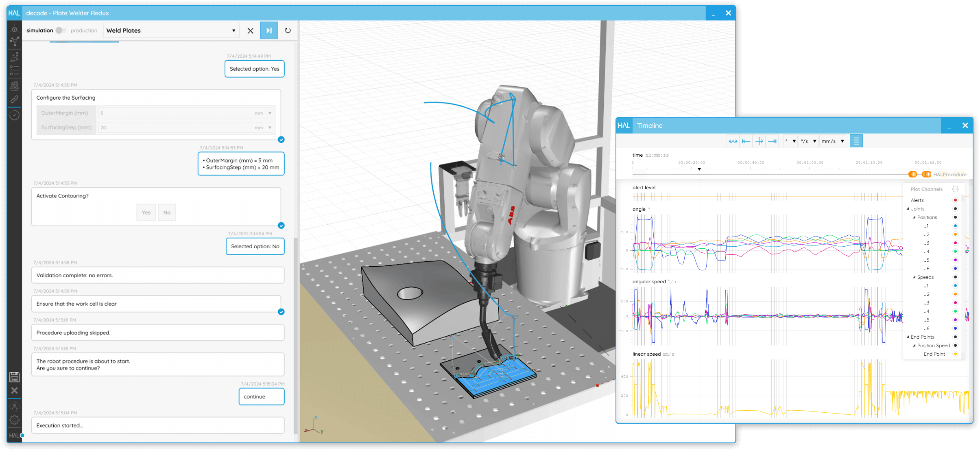Click the timeline fit-to-range wavy arrow icon
This screenshot has height=451, width=980.
coord(733,141)
